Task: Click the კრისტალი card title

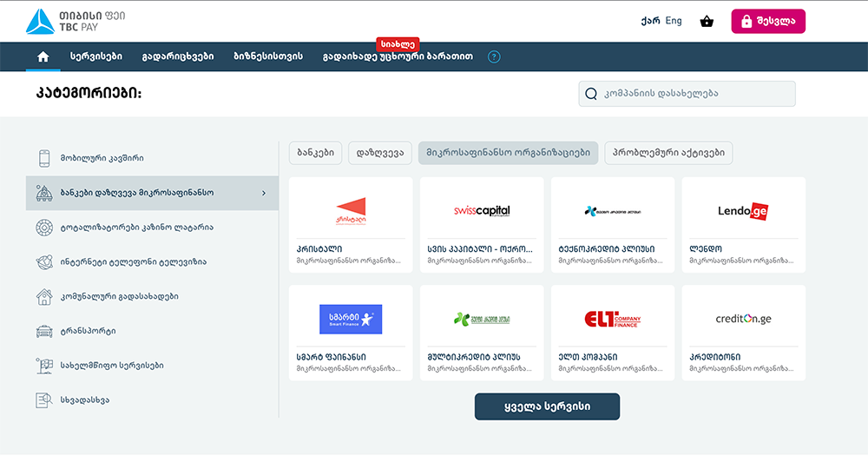Action: (319, 249)
